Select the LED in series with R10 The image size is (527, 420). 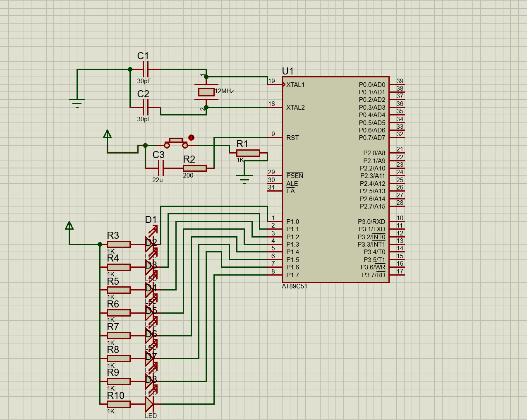149,404
